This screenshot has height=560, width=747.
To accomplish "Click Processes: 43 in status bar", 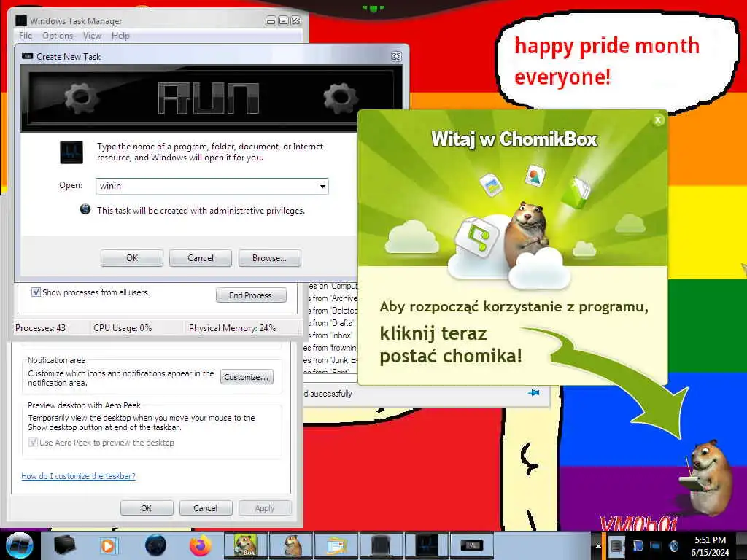I will (41, 327).
